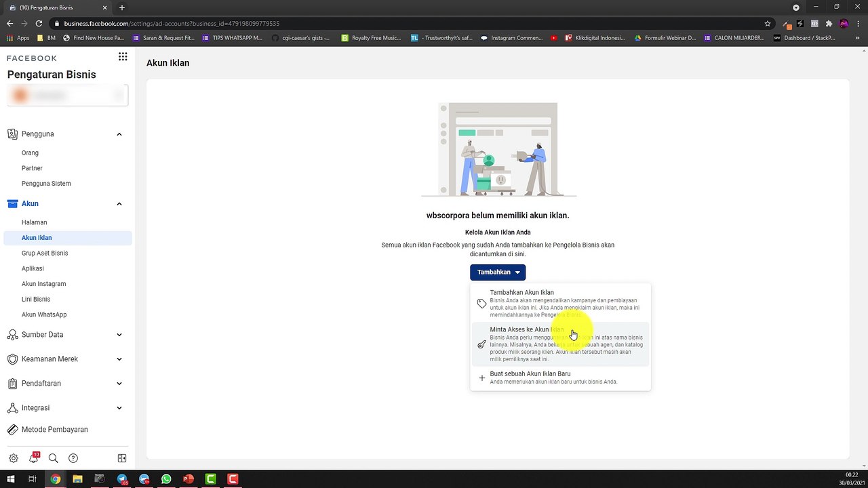This screenshot has width=868, height=488.
Task: Expand the Pendaftaran chevron
Action: [119, 384]
